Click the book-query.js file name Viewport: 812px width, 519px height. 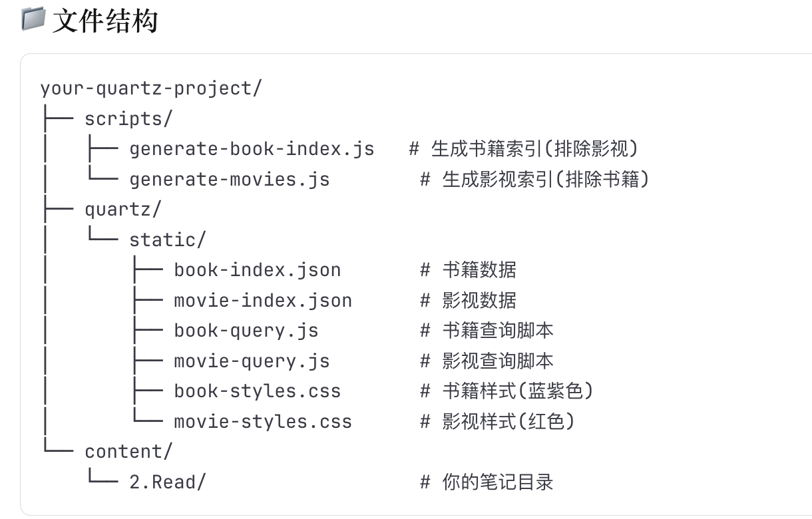[x=246, y=331]
